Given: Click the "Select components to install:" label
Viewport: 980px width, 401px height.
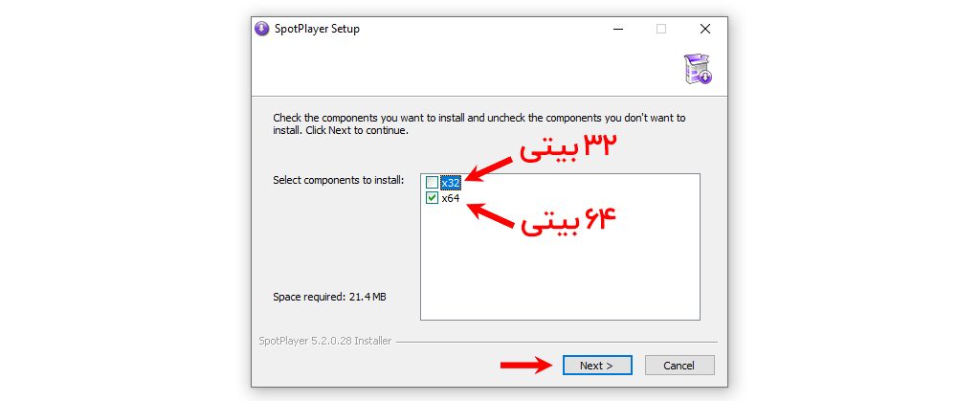Looking at the screenshot, I should pyautogui.click(x=339, y=180).
